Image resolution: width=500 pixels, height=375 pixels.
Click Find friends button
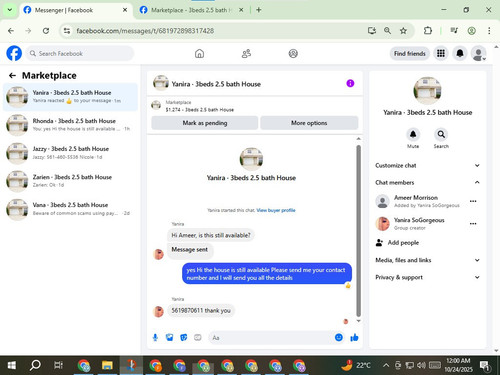[410, 53]
